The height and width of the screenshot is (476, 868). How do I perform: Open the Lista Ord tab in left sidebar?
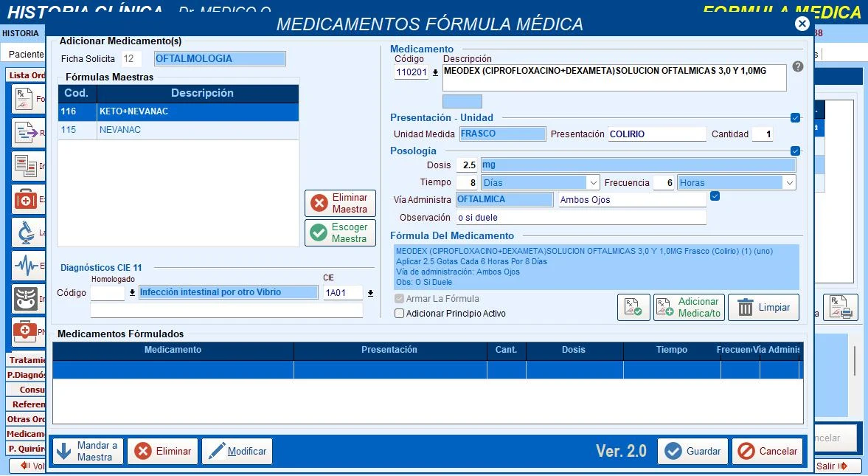click(27, 75)
